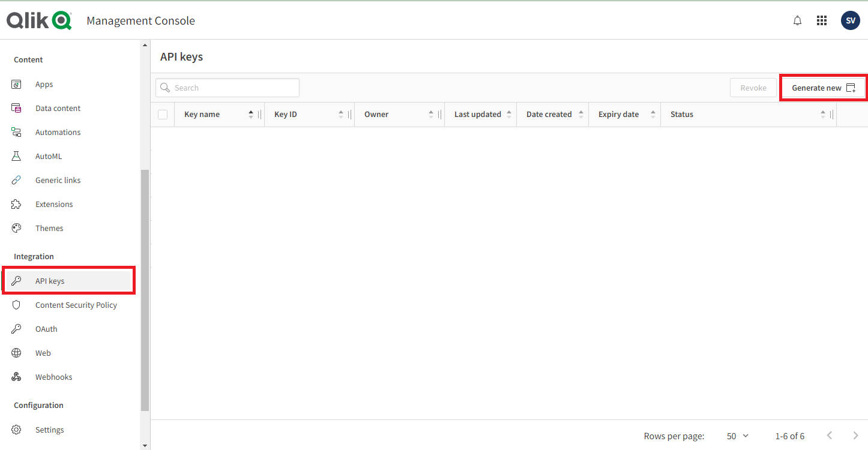Viewport: 868px width, 450px height.
Task: Select the Automations sidebar icon
Action: (16, 132)
